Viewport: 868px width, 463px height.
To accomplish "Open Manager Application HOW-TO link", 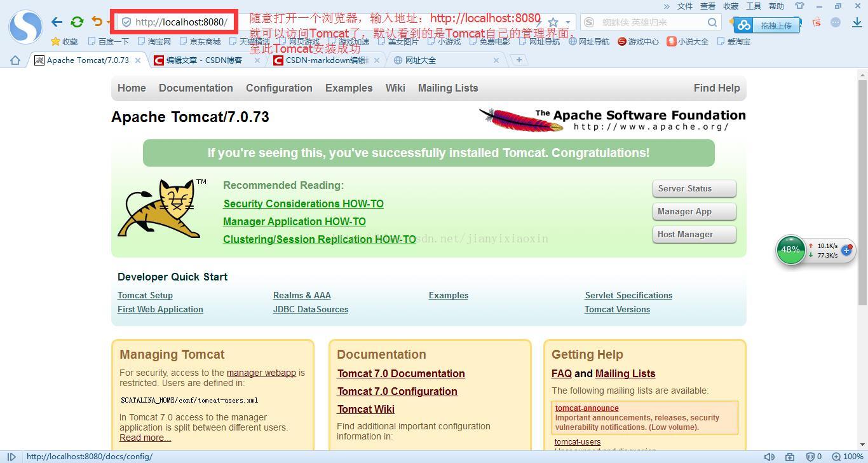I will point(294,221).
